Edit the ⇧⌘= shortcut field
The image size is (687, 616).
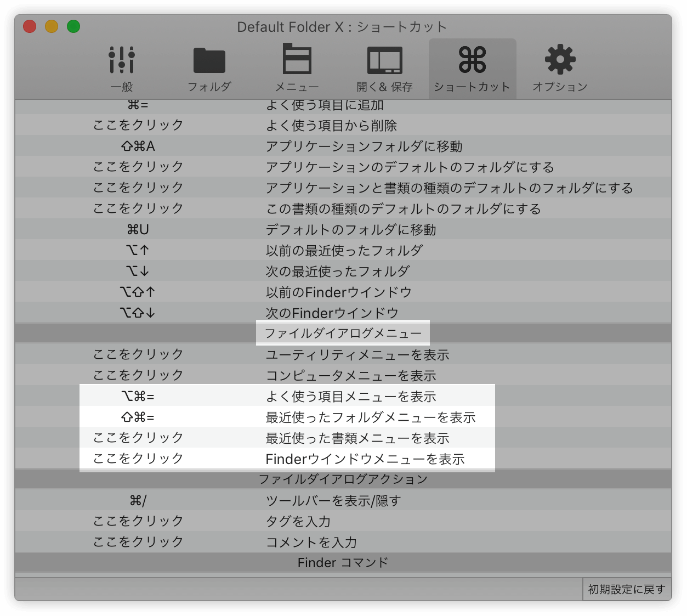138,417
